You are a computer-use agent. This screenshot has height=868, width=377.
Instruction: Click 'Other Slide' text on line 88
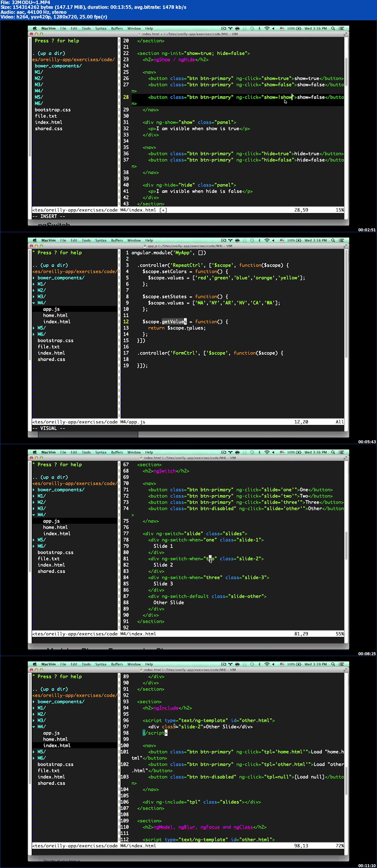(169, 603)
